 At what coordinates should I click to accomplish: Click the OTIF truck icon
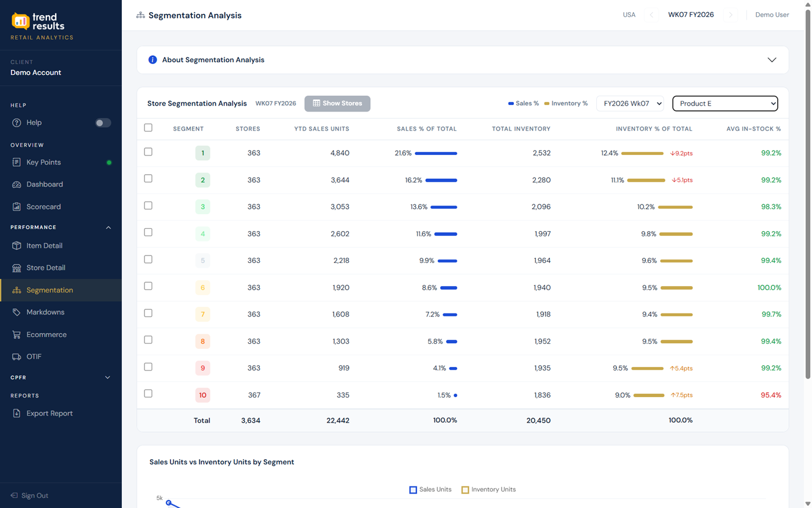[16, 356]
